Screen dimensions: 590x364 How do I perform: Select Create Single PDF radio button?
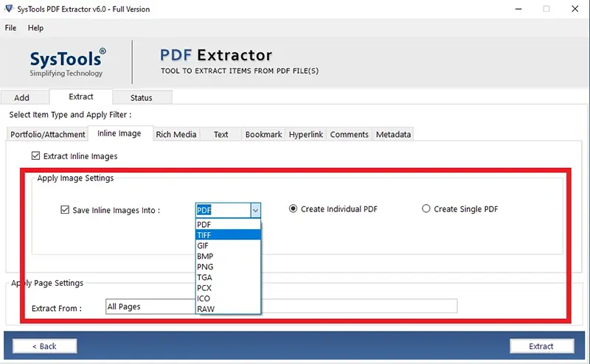tap(426, 209)
